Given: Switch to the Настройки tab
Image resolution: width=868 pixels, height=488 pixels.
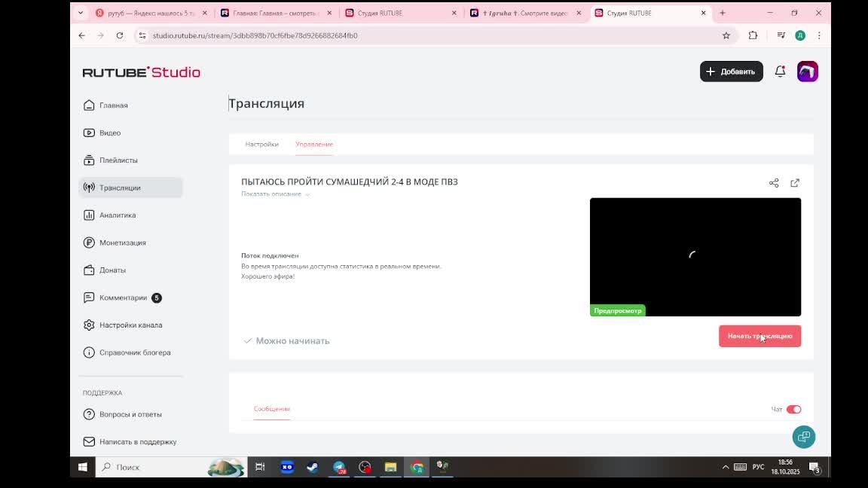Looking at the screenshot, I should pyautogui.click(x=262, y=145).
